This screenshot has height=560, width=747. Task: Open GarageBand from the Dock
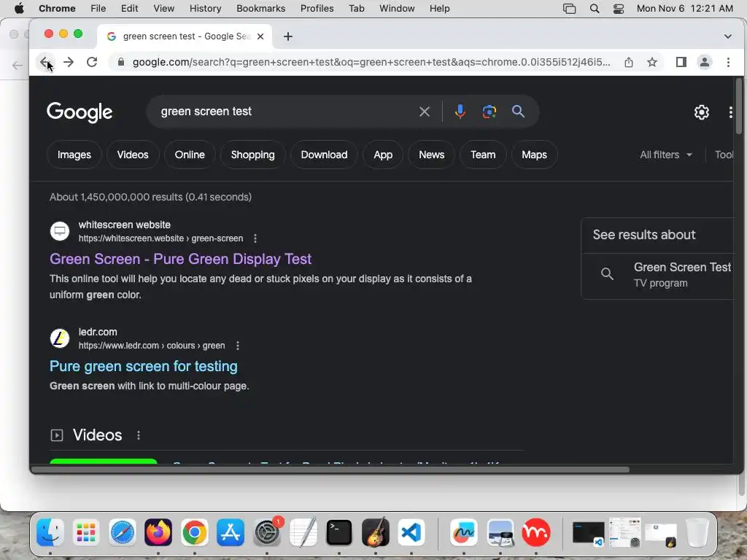(376, 532)
